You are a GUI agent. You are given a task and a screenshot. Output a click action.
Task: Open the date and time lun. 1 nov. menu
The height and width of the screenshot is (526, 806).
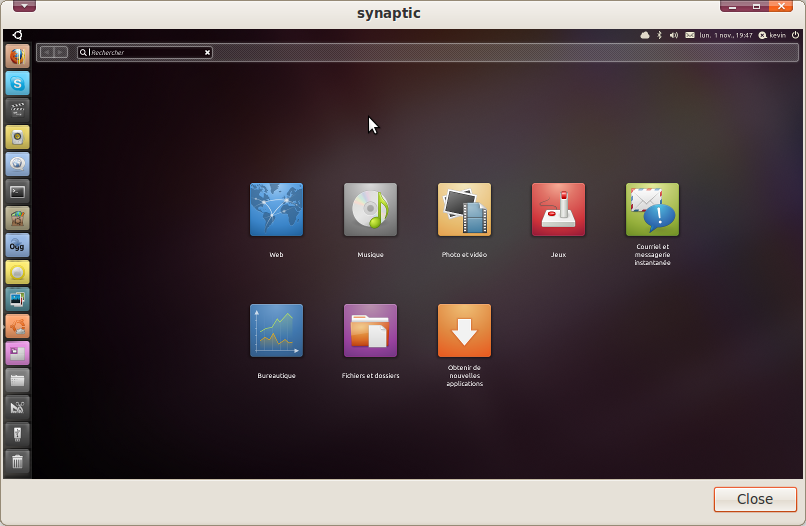[x=726, y=35]
